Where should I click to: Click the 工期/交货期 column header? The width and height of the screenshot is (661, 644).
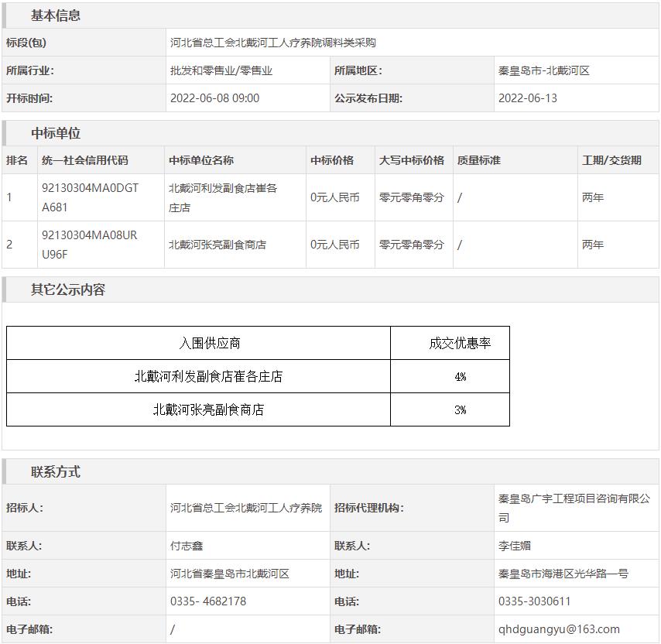tap(611, 160)
